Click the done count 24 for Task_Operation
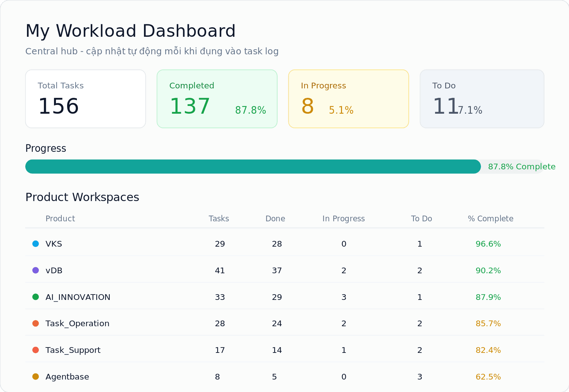The width and height of the screenshot is (569, 392). (277, 324)
